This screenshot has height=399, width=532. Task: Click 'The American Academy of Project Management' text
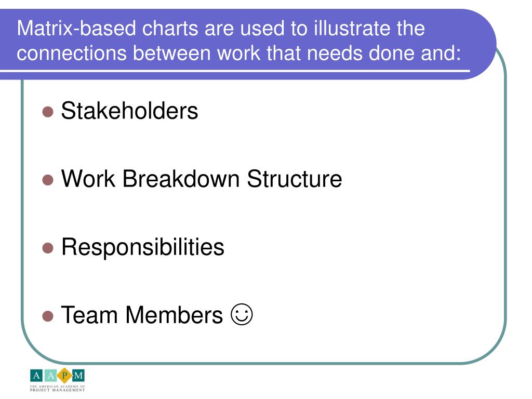tap(57, 389)
